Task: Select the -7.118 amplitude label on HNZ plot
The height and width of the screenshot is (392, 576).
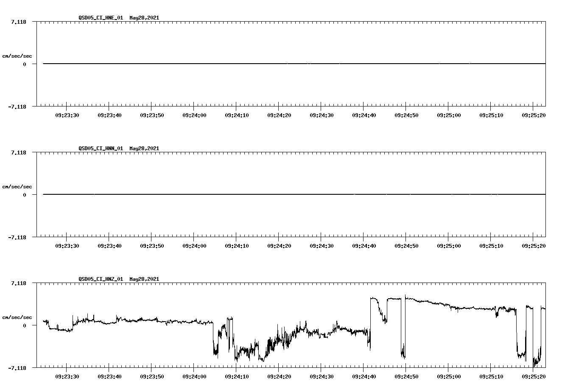Action: [16, 368]
